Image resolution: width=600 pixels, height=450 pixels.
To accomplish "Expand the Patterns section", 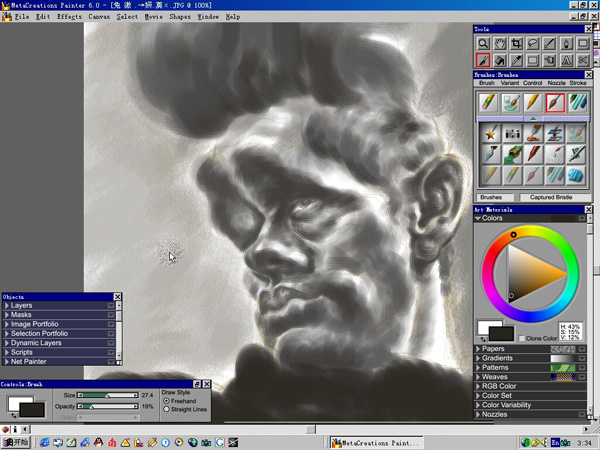I will pyautogui.click(x=478, y=367).
